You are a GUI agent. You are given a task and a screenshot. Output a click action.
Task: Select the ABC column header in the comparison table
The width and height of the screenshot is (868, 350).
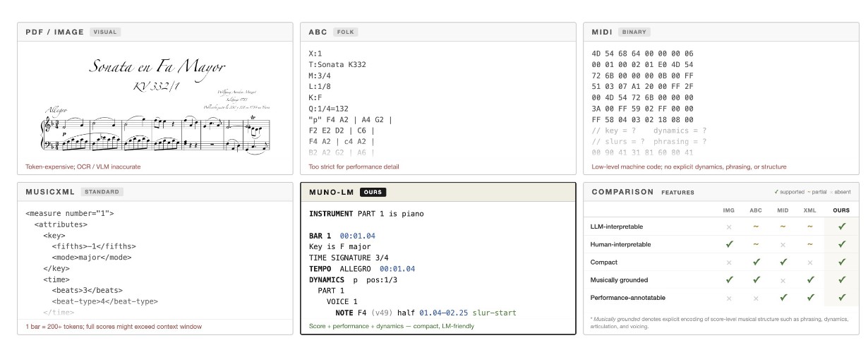[756, 210]
